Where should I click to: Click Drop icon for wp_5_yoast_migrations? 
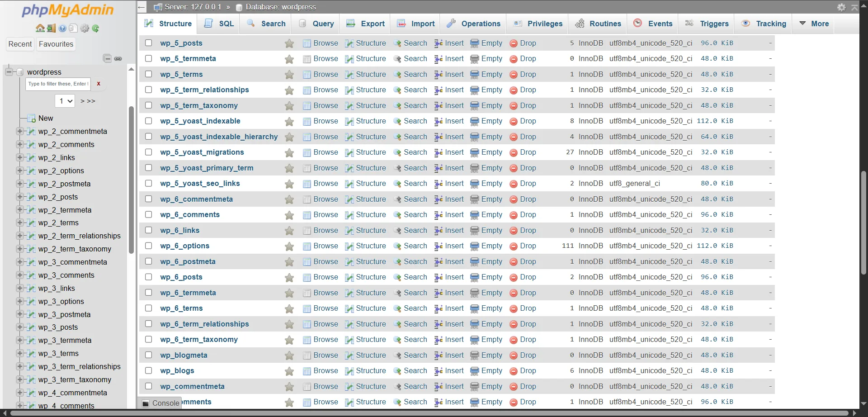(514, 153)
